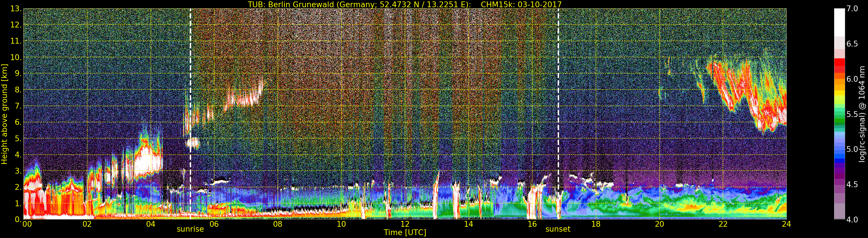Click the 20 hour tick label on the time axis

[x=659, y=224]
